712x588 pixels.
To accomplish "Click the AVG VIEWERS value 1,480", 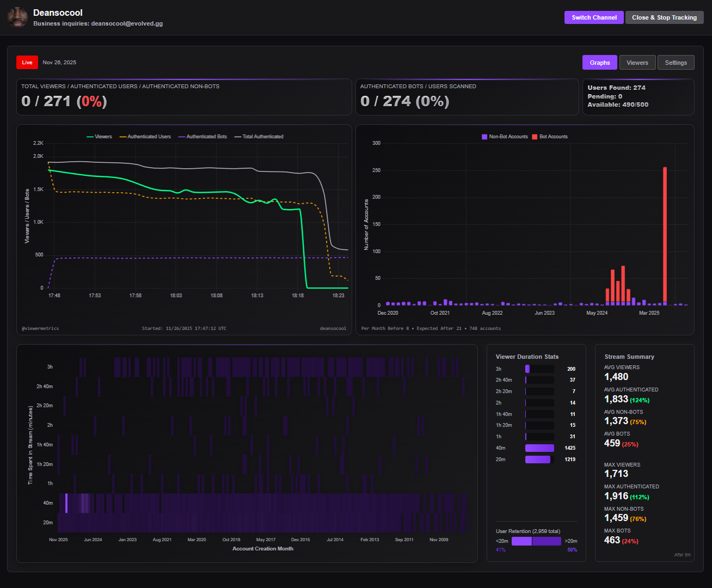I will pos(616,377).
